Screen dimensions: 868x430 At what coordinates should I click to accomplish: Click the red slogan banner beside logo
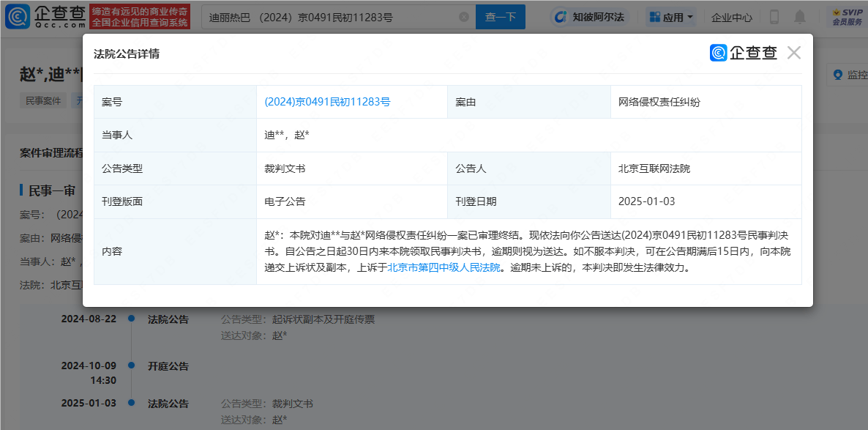[140, 17]
